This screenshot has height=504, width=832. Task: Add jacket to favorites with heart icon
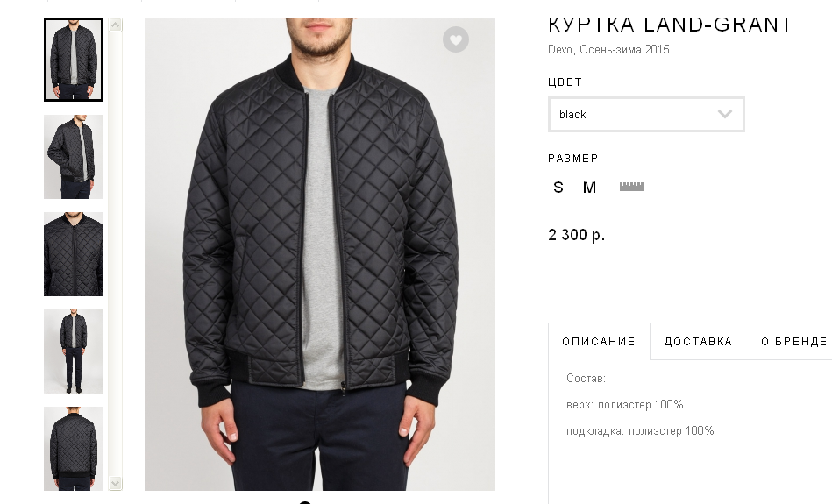click(456, 39)
